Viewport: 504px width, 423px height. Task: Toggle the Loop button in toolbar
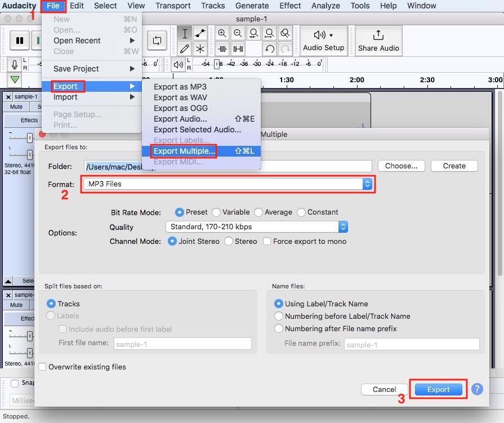tap(157, 41)
